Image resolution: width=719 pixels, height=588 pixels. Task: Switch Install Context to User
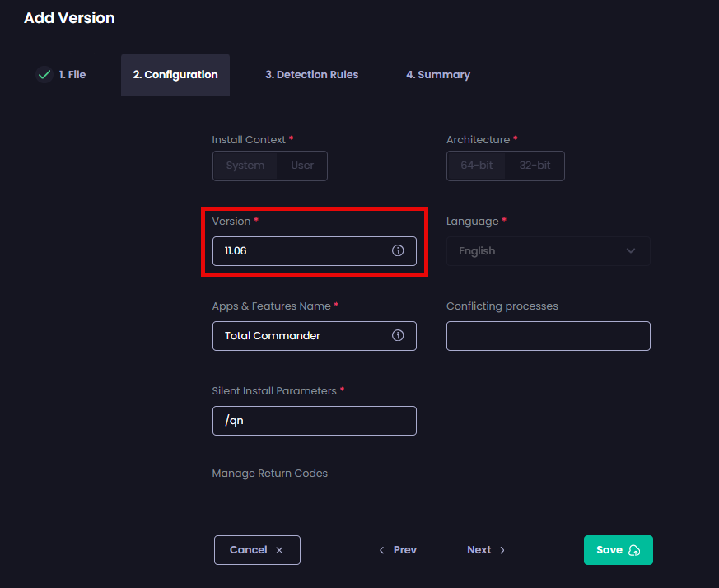click(x=302, y=165)
